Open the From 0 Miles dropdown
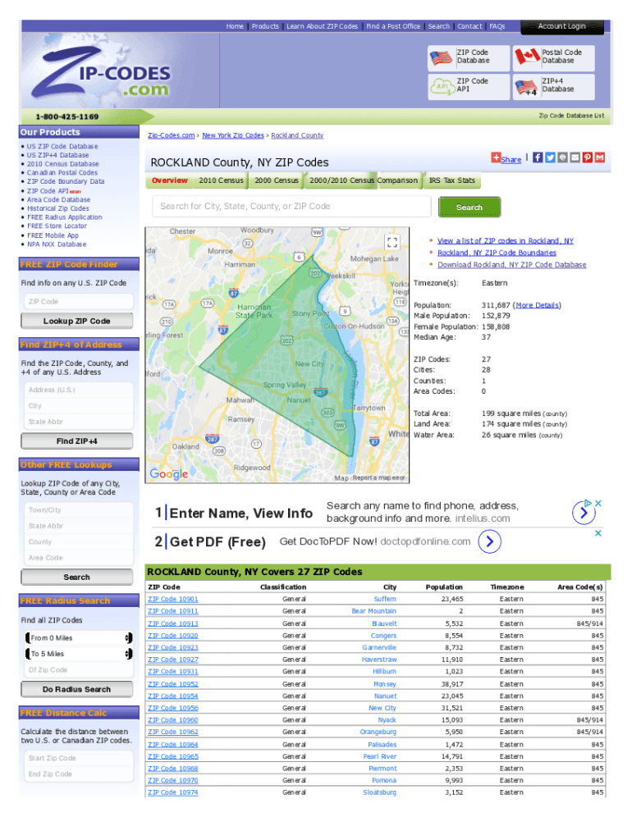632x840 pixels. point(77,638)
